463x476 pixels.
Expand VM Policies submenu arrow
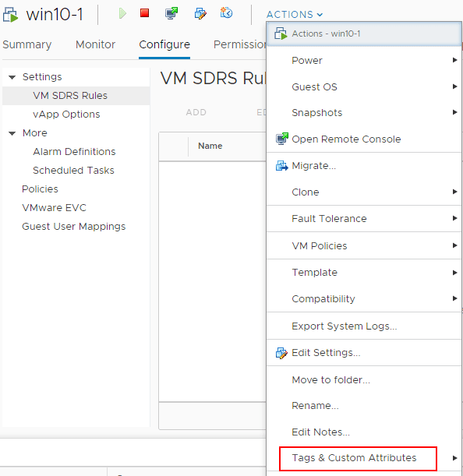pos(454,245)
